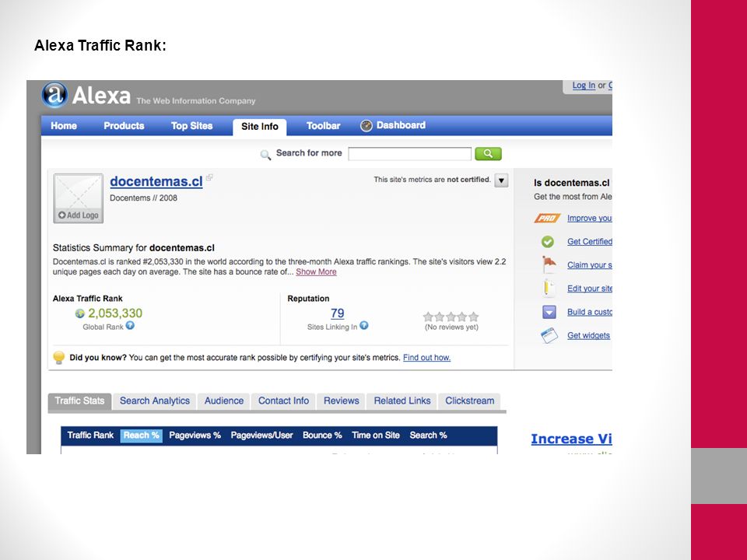Open the Claim your site link

tap(589, 264)
